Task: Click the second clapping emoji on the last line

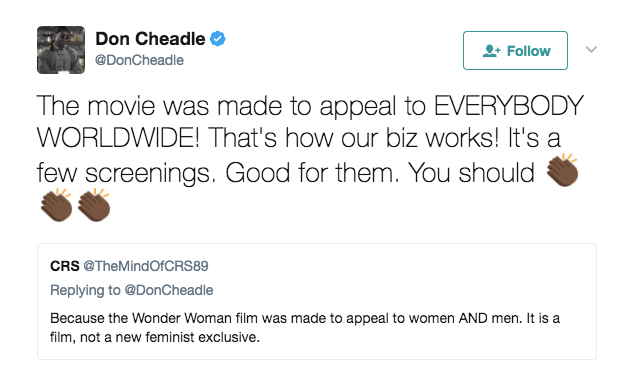Action: click(x=94, y=205)
